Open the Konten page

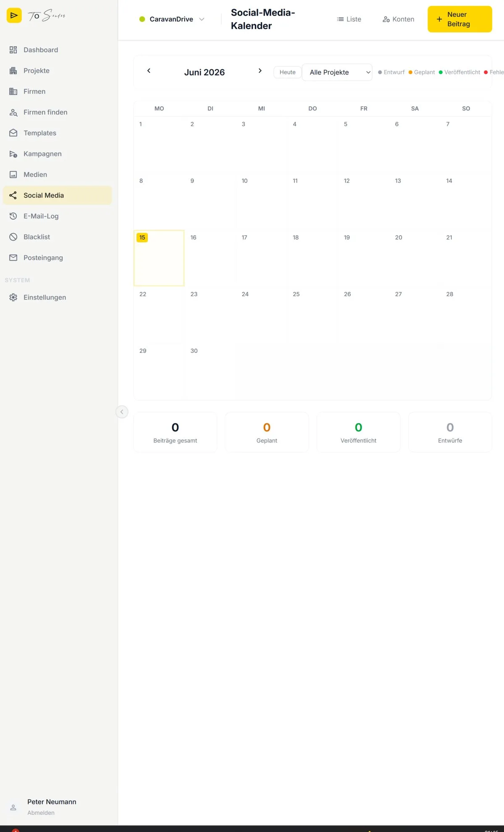(x=398, y=19)
